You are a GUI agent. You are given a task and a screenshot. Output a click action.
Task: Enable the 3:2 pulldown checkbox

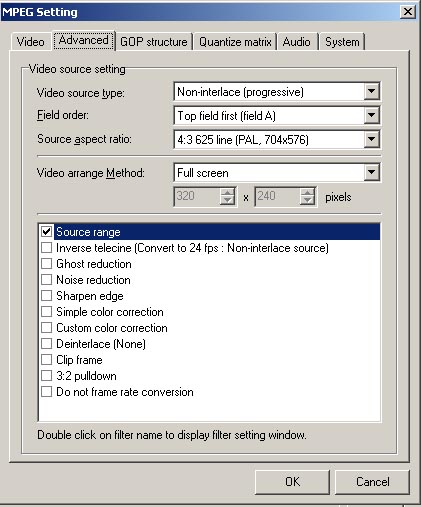pyautogui.click(x=46, y=376)
